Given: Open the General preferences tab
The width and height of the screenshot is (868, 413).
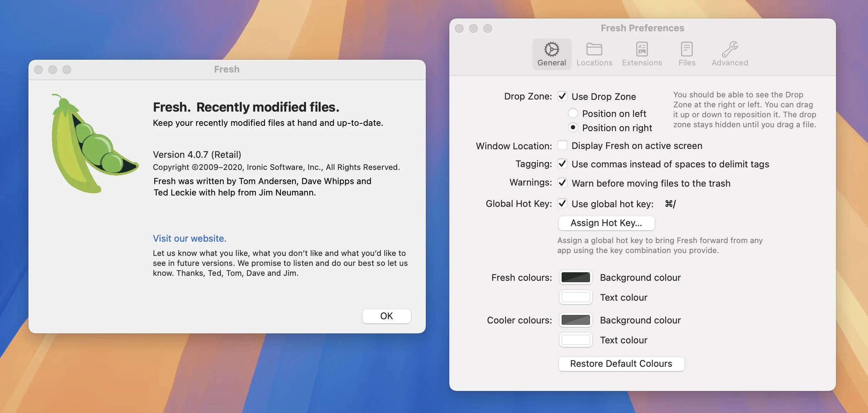Looking at the screenshot, I should tap(552, 54).
